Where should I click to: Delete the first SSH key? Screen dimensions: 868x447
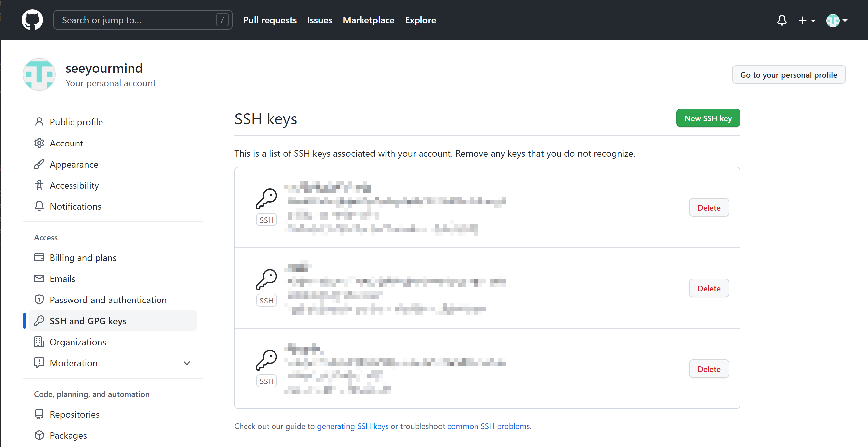(709, 208)
